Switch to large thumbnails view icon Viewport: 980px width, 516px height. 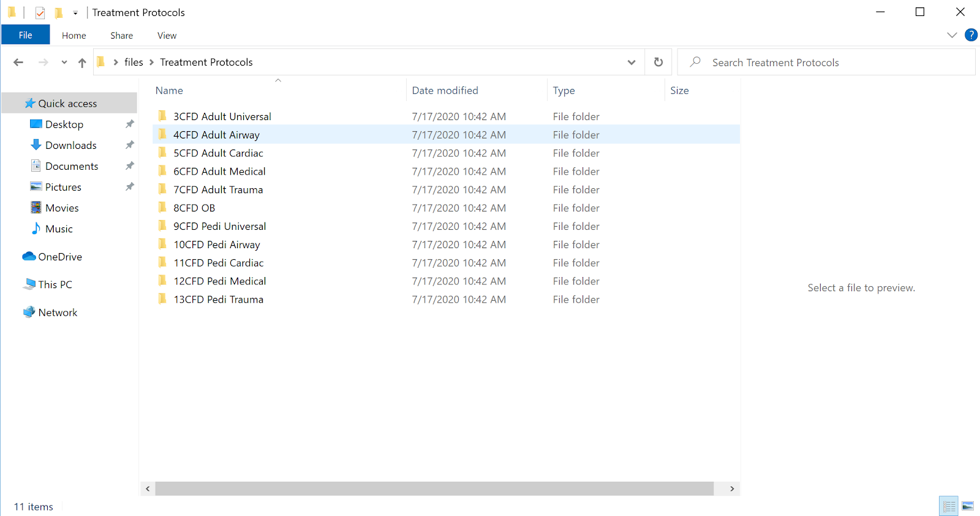coord(968,506)
